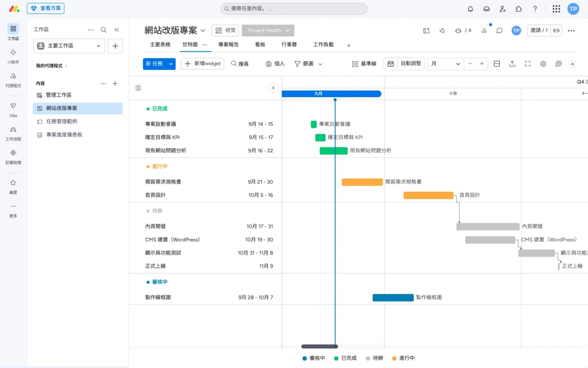Image resolution: width=588 pixels, height=368 pixels.
Task: Switch to the 專案報告 tab
Action: coord(228,45)
